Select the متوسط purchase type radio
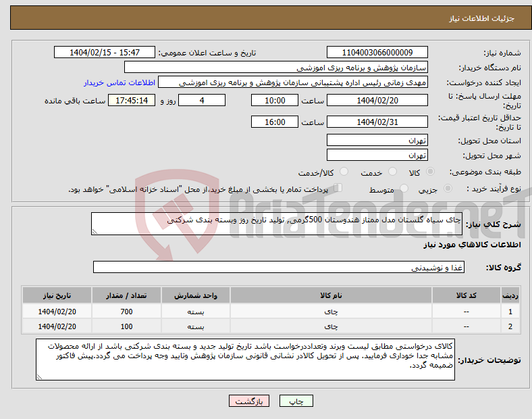Viewport: 532px width, 419px height. (x=404, y=189)
